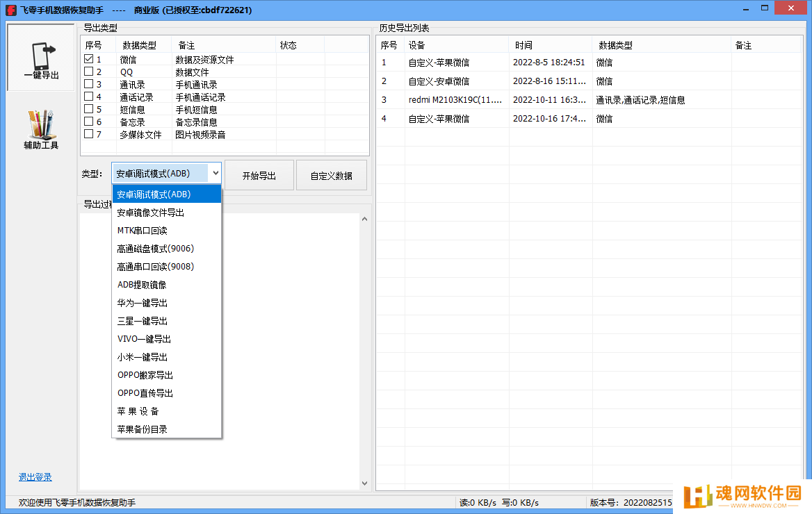This screenshot has height=514, width=812.
Task: Click the 开始导出 button
Action: (259, 176)
